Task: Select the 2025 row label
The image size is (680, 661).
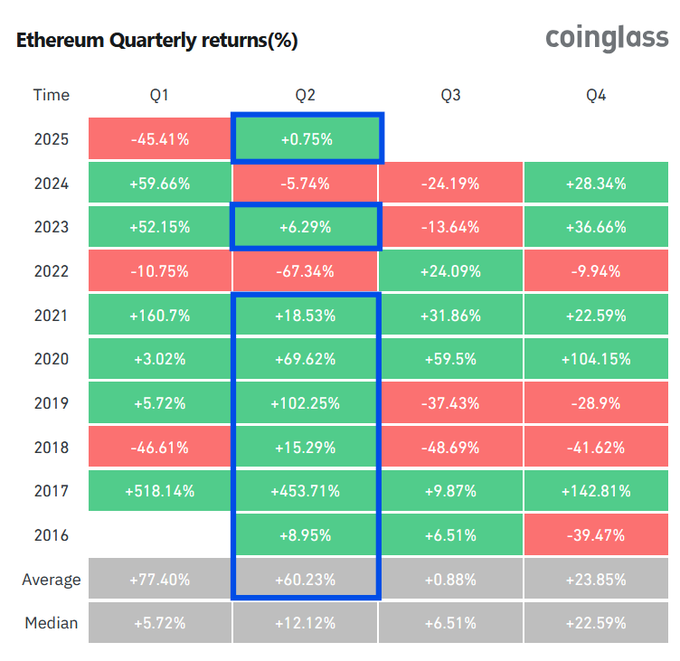Action: [51, 139]
